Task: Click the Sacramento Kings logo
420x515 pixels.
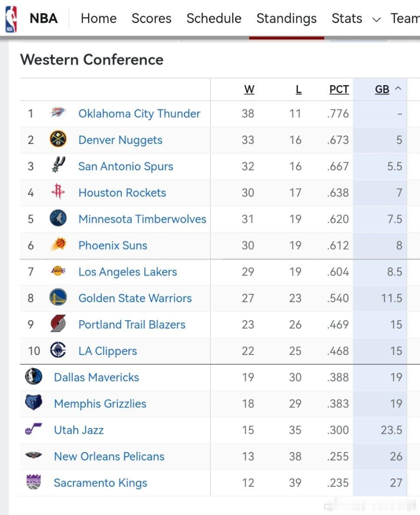Action: coord(33,482)
